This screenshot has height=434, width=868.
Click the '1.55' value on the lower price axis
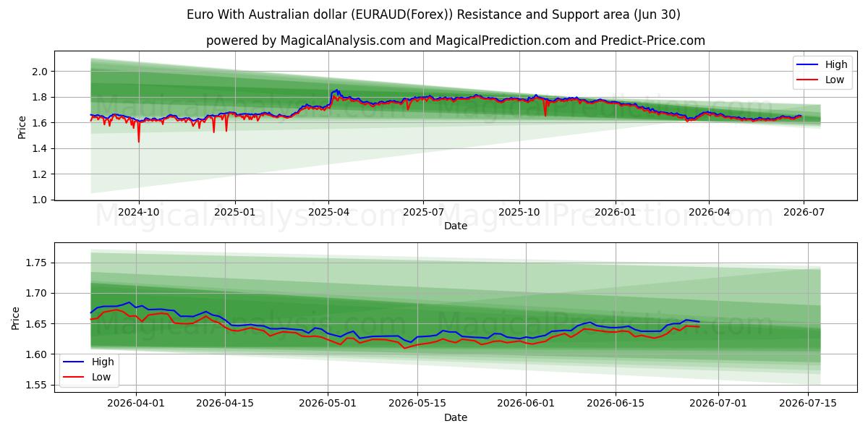pyautogui.click(x=38, y=385)
